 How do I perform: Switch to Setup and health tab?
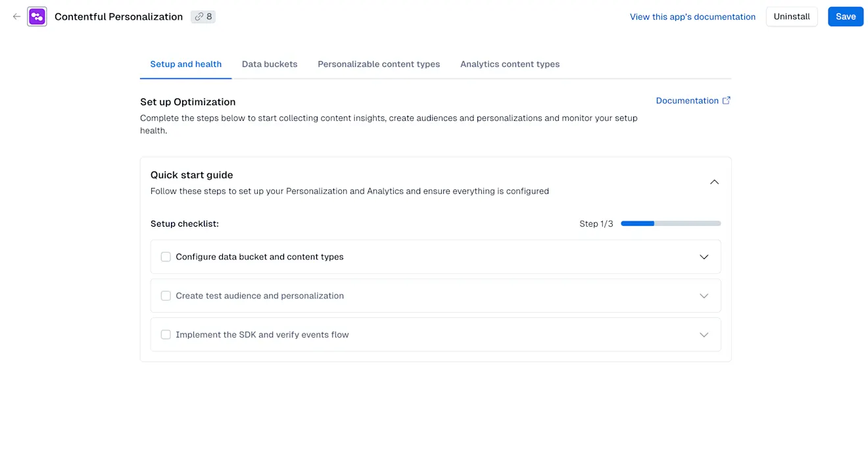(185, 64)
